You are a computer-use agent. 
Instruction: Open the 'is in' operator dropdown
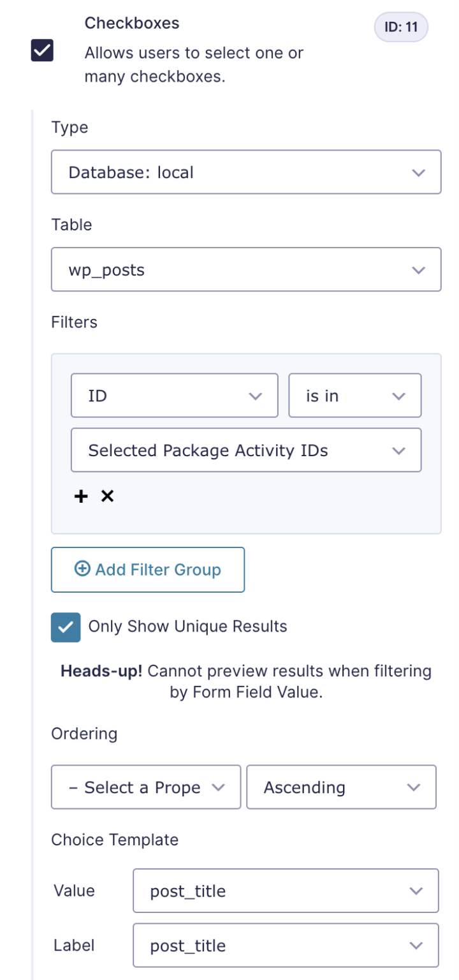[355, 395]
